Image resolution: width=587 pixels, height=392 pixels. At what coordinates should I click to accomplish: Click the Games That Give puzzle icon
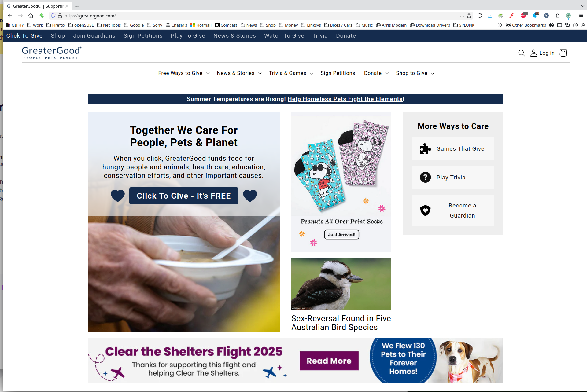pos(425,149)
